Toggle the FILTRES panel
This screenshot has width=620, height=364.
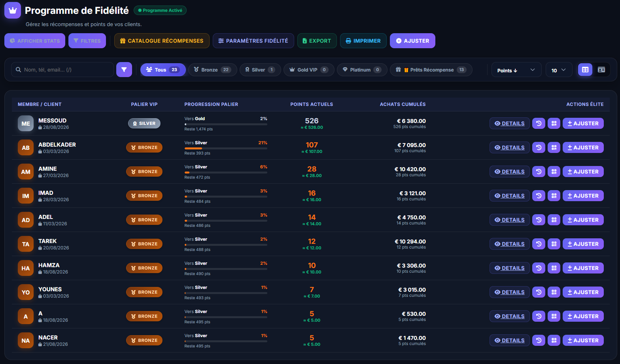[x=87, y=41]
